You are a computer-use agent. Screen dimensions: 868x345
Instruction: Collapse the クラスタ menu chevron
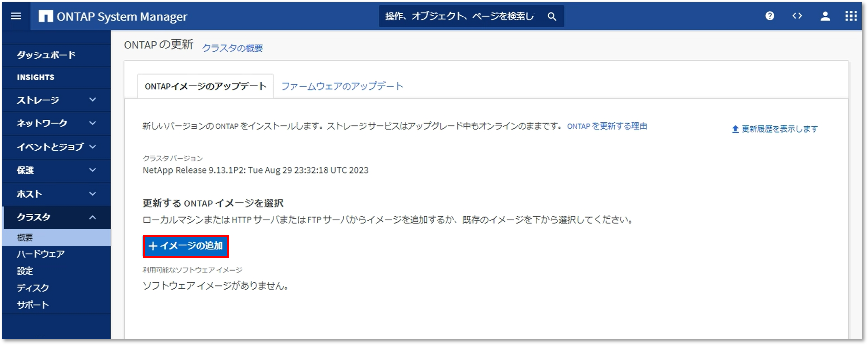click(93, 218)
